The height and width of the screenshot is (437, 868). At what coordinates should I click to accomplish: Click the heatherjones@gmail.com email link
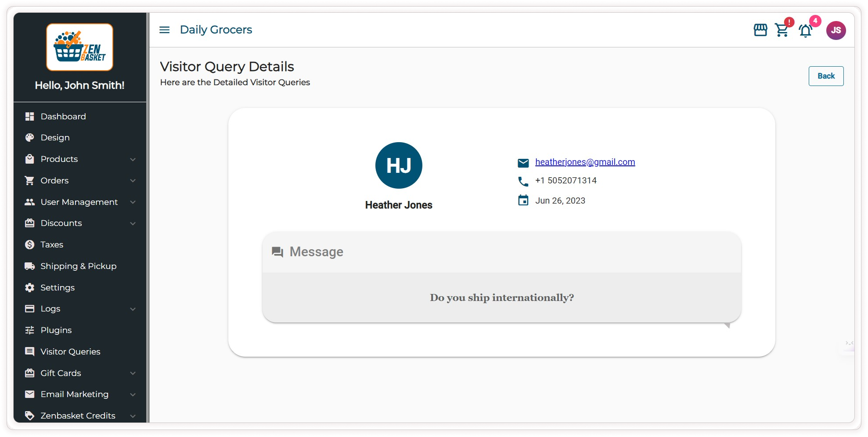coord(585,162)
